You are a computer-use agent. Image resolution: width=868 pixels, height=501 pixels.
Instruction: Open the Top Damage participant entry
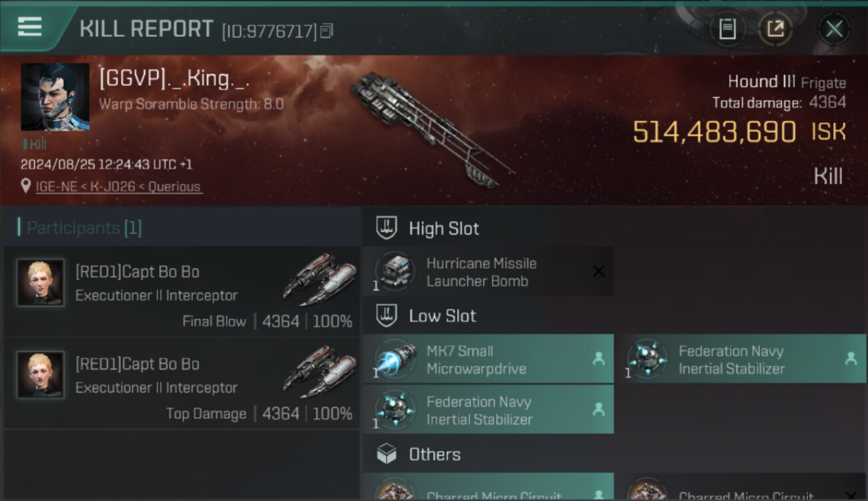coord(182,383)
